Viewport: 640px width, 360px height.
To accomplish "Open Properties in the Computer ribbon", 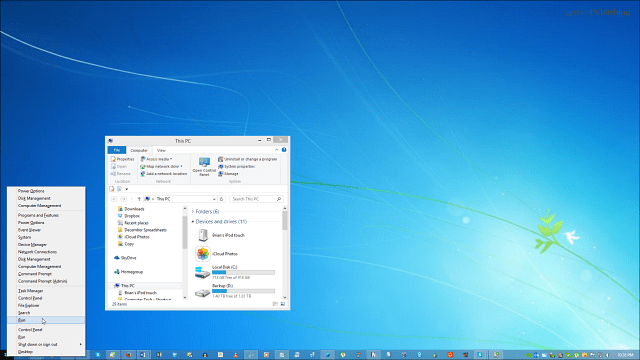I will tap(122, 159).
